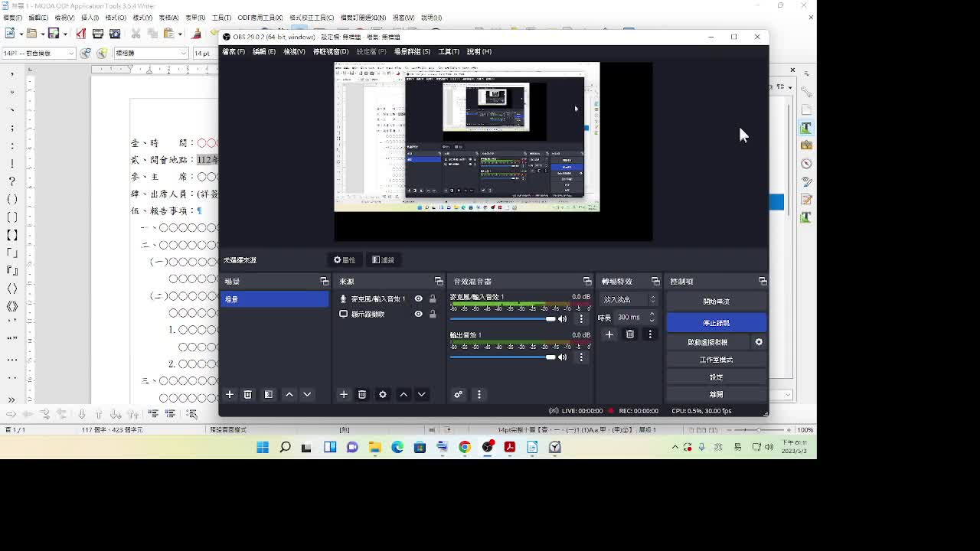
Task: Show hidden icons chevron in system tray
Action: click(x=675, y=447)
